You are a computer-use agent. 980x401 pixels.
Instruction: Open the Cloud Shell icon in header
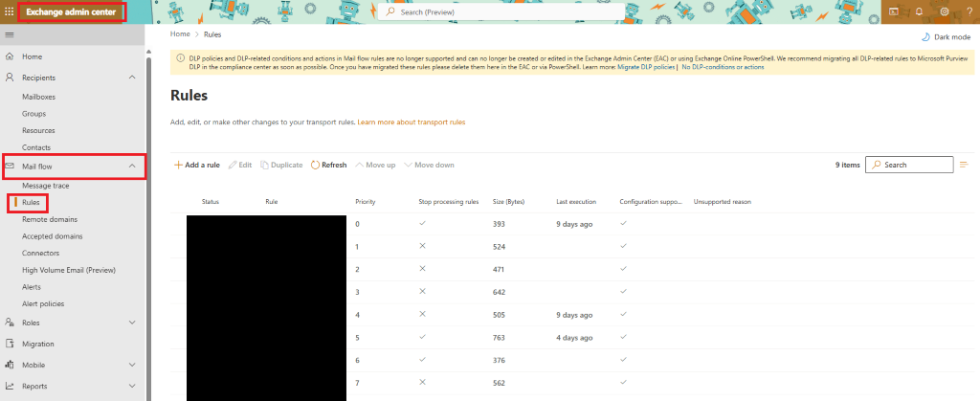pyautogui.click(x=894, y=11)
